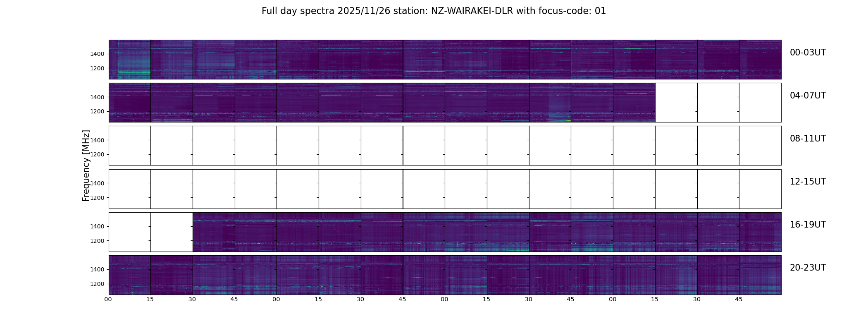Click the 'Frequency [MHz]' y-axis label
868x331 pixels.
86,165
